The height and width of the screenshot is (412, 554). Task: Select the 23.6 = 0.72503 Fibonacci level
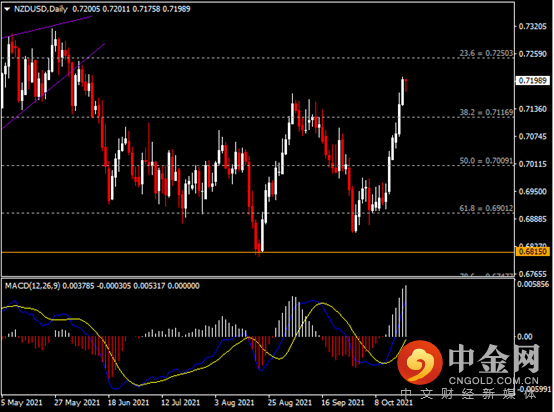tap(486, 53)
